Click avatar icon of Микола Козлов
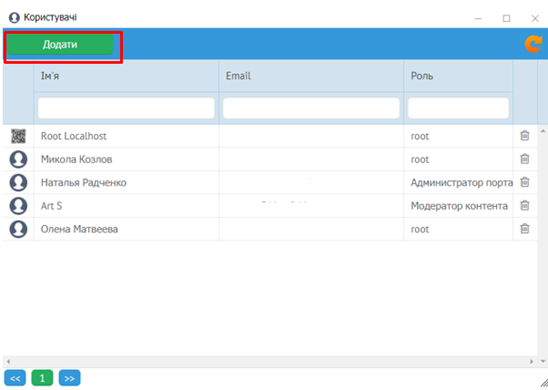This screenshot has width=548, height=390. [x=18, y=159]
